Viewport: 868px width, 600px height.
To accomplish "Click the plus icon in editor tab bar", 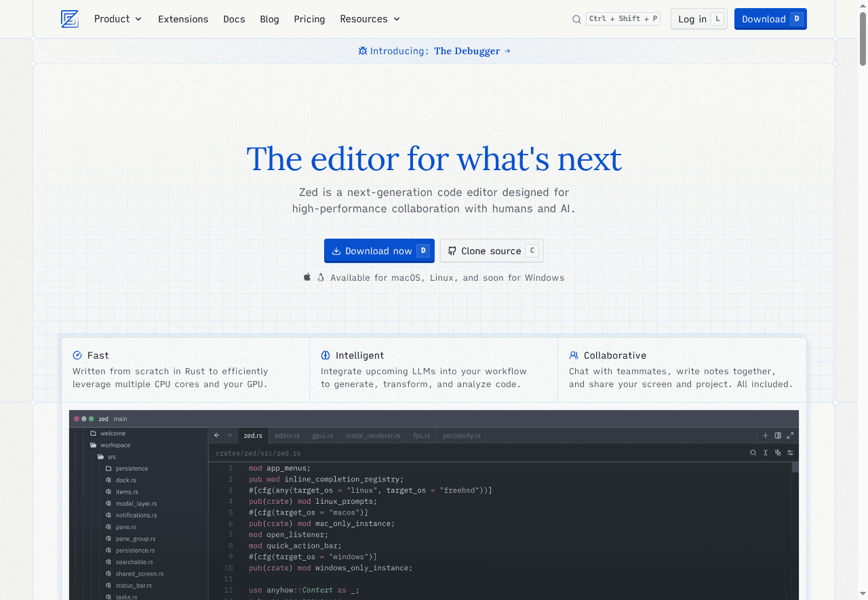I will click(x=766, y=435).
